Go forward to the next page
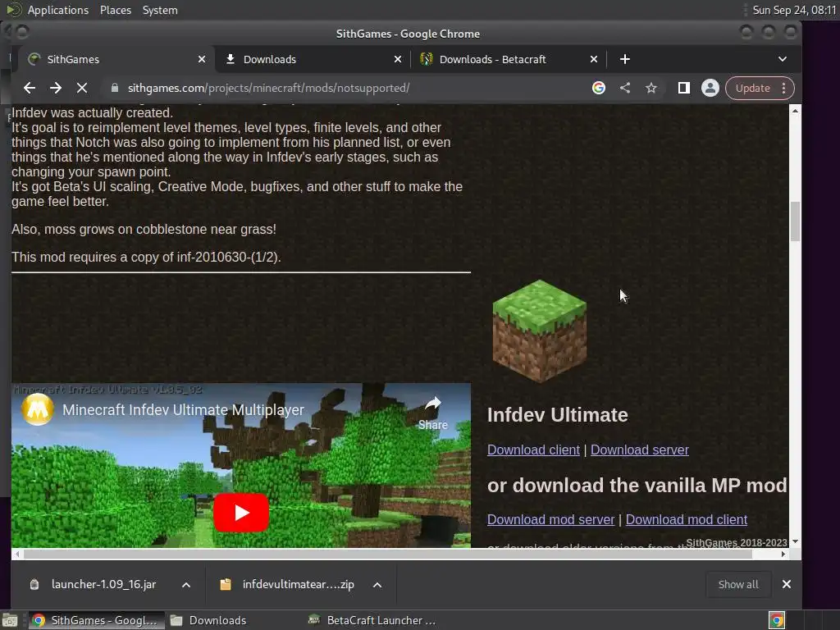This screenshot has width=840, height=630. pyautogui.click(x=56, y=88)
